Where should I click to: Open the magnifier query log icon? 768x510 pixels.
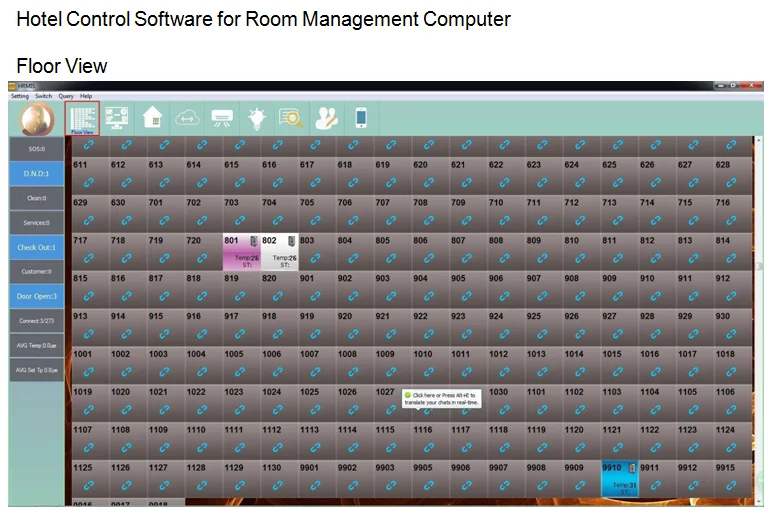click(291, 118)
